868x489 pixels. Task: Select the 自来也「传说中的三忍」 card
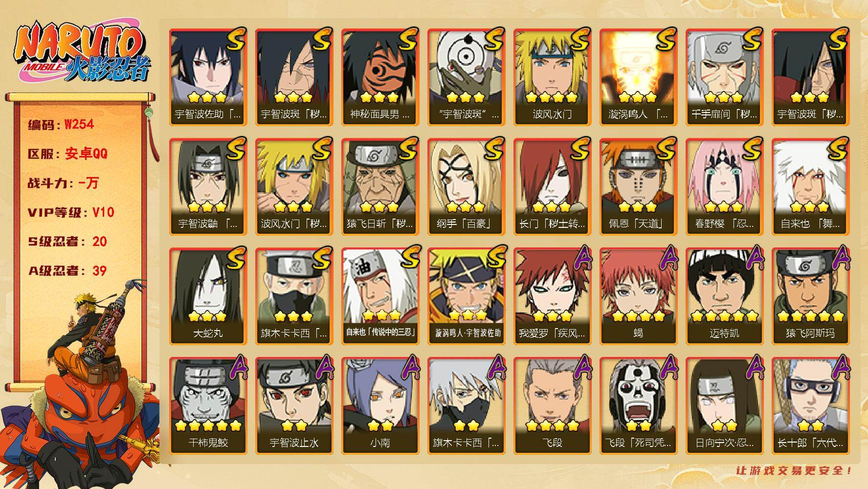(380, 296)
